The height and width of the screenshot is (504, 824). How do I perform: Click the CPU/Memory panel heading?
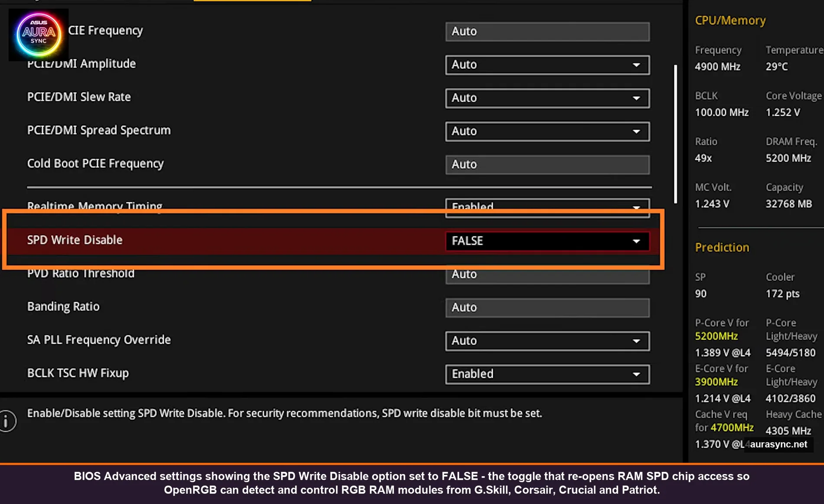pos(730,20)
